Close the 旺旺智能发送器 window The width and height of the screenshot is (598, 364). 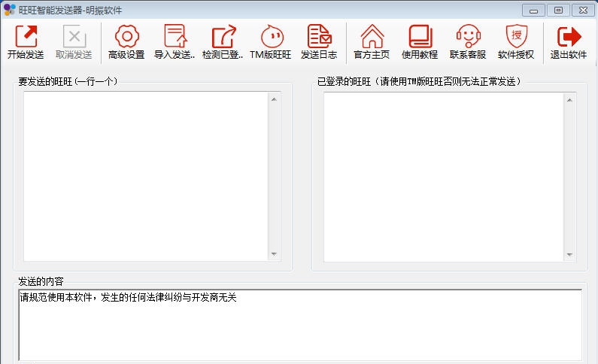coord(583,10)
